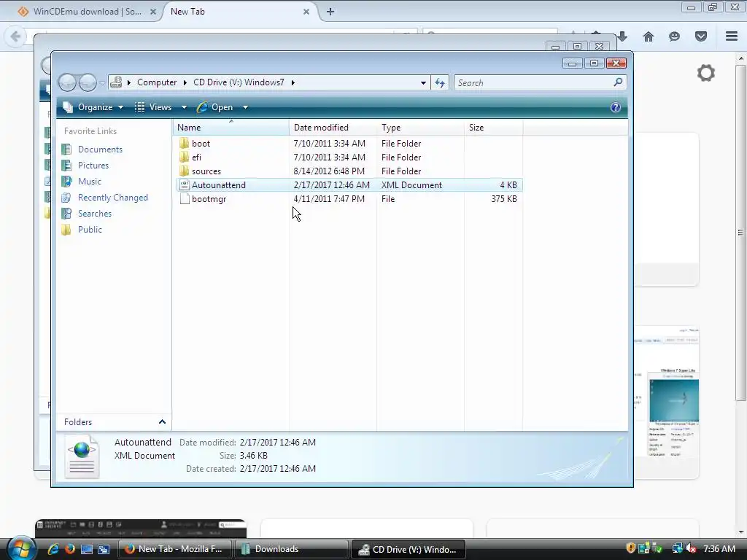Open the boot folder icon

[185, 144]
